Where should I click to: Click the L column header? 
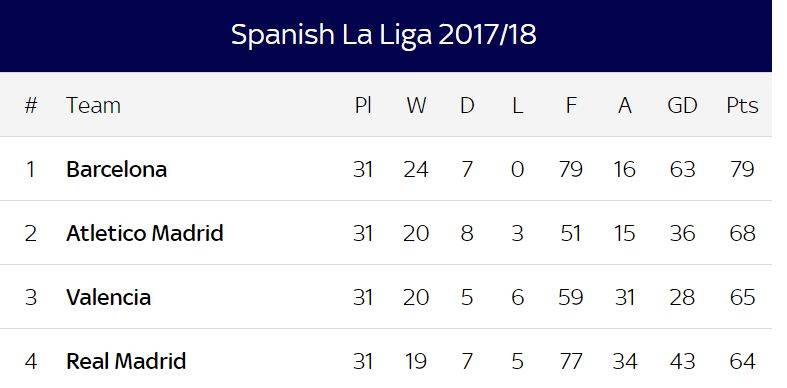pyautogui.click(x=517, y=105)
